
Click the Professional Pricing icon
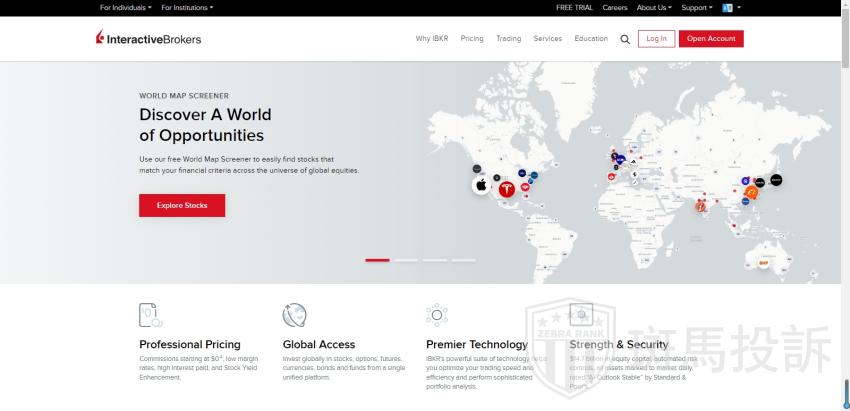tap(150, 316)
